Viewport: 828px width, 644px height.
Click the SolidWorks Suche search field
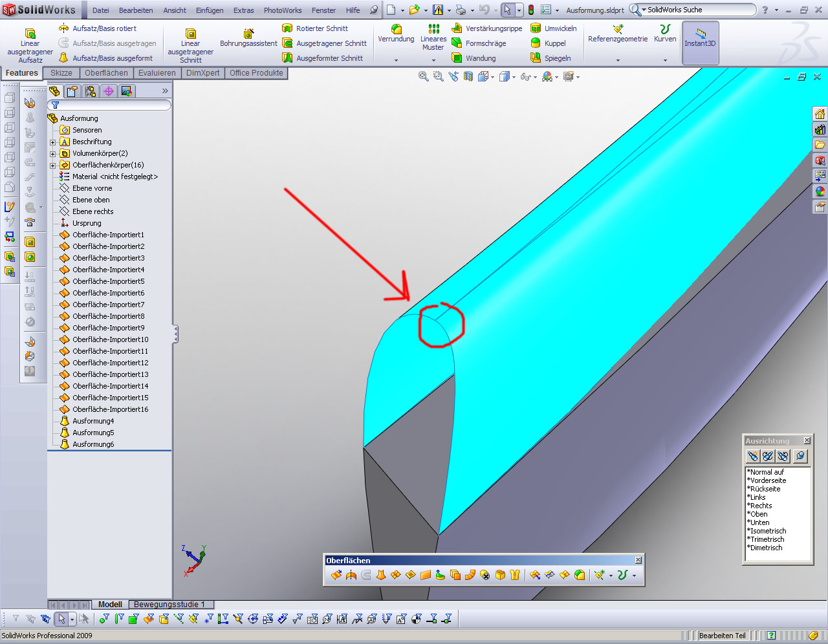[699, 10]
